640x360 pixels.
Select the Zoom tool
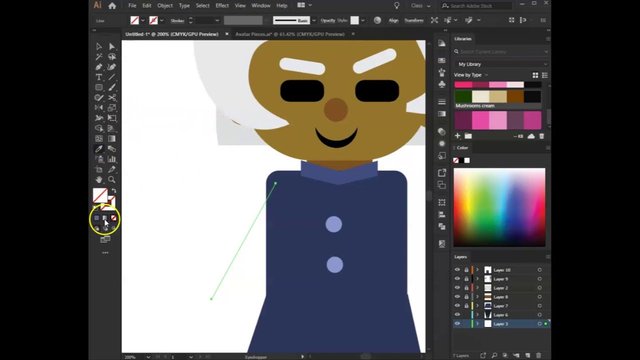(x=112, y=180)
